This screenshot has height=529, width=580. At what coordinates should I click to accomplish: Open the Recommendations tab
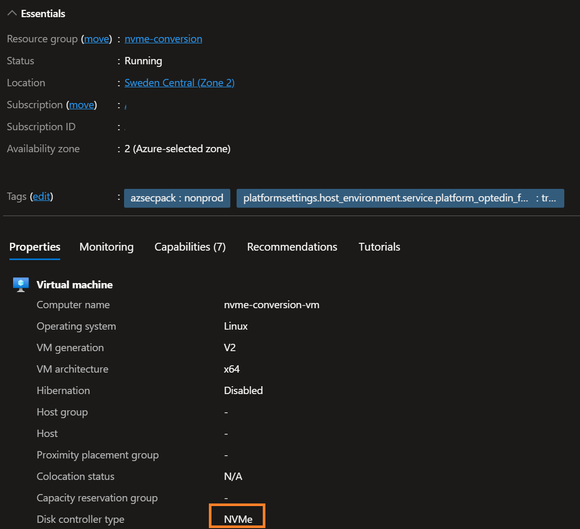[292, 247]
